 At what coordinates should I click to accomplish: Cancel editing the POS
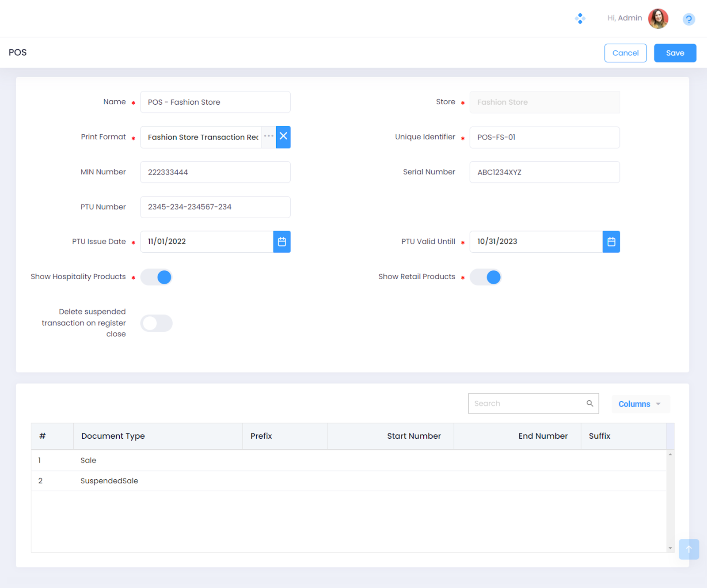coord(625,53)
